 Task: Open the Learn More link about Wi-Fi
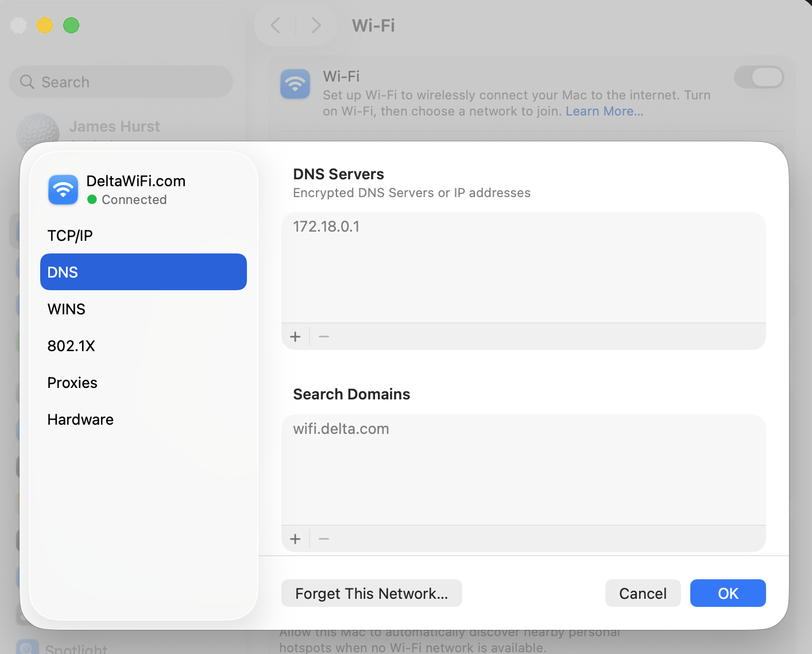604,111
